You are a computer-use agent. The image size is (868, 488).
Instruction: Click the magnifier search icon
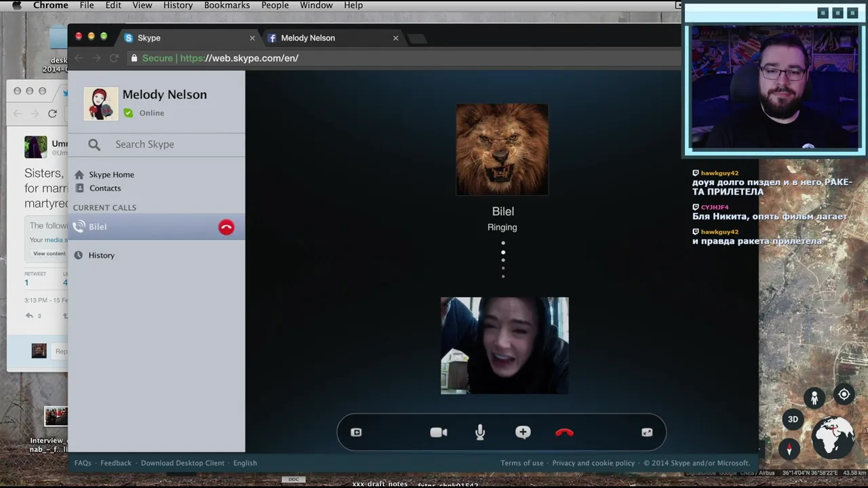[94, 144]
